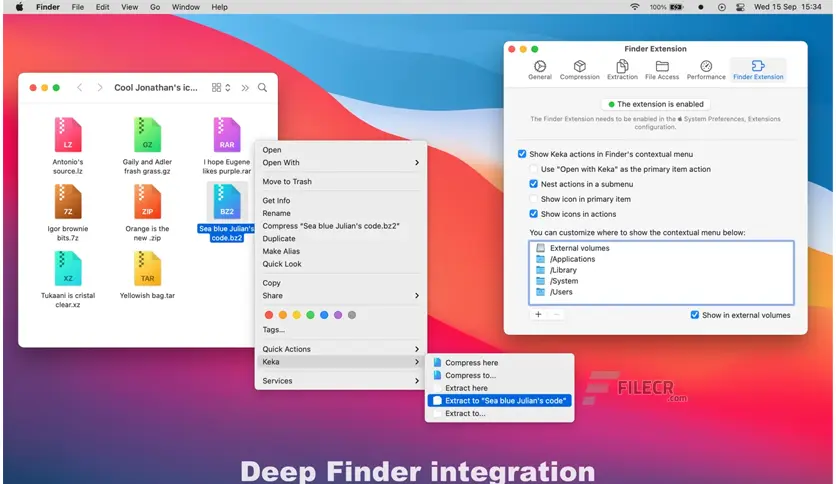Open the Extraction preferences icon

[621, 67]
